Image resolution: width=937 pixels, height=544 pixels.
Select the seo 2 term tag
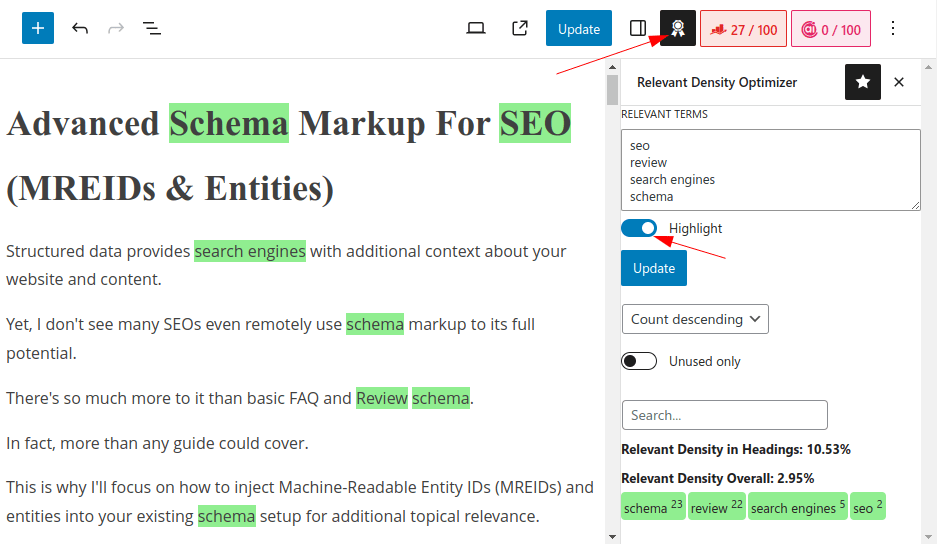pyautogui.click(x=868, y=506)
